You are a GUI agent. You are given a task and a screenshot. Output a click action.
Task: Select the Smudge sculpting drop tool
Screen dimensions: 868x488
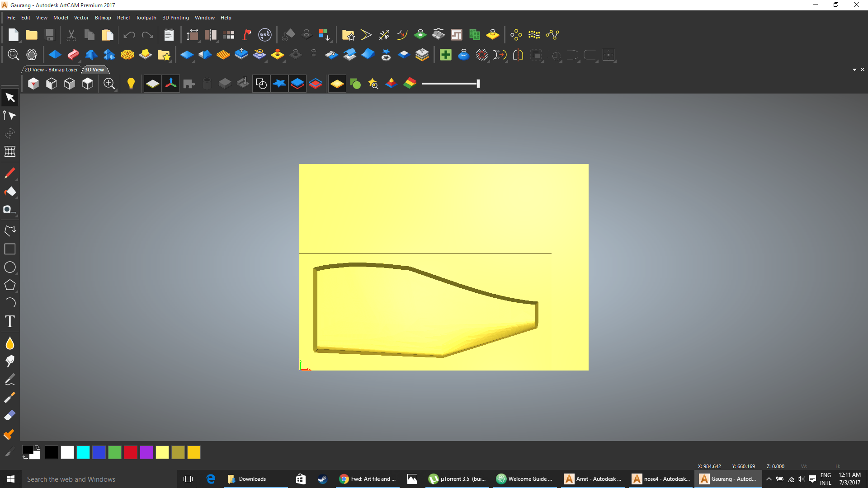coord(10,343)
